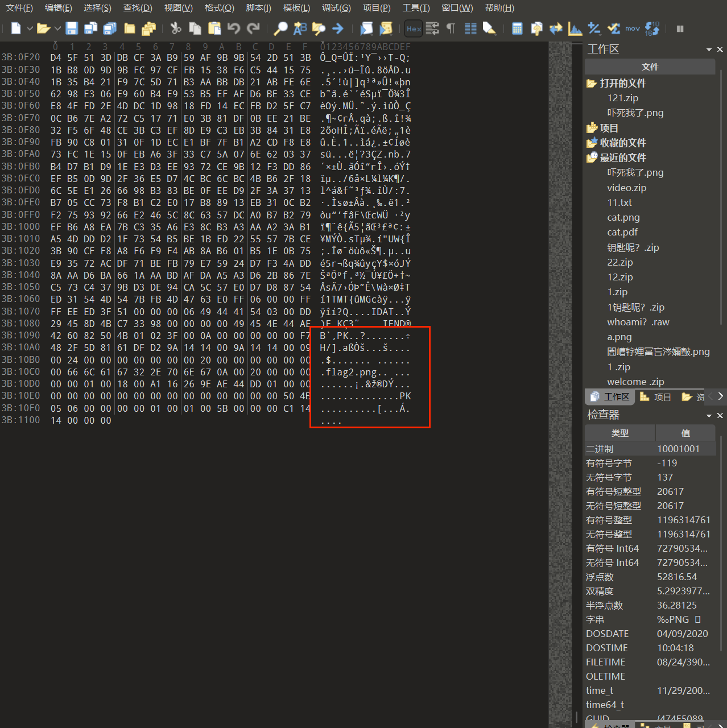Open the Open File dropdown arrow
Viewport: 727px width, 728px height.
pyautogui.click(x=57, y=28)
